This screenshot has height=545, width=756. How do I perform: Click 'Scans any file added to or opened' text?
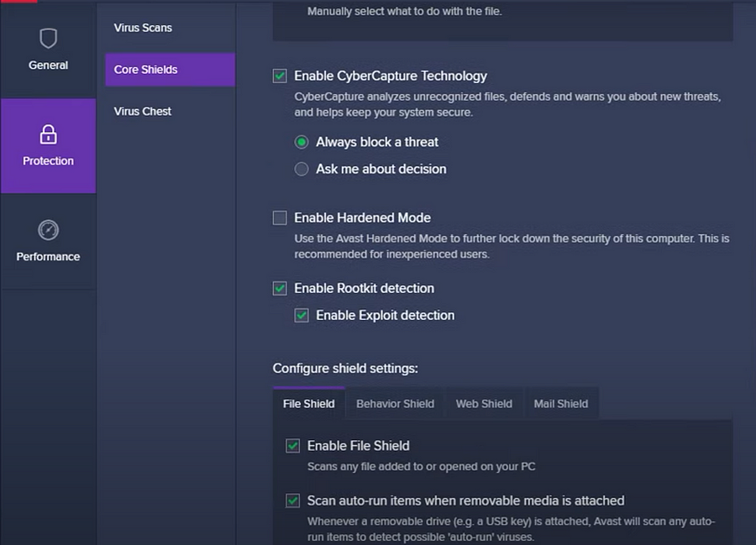click(x=422, y=466)
